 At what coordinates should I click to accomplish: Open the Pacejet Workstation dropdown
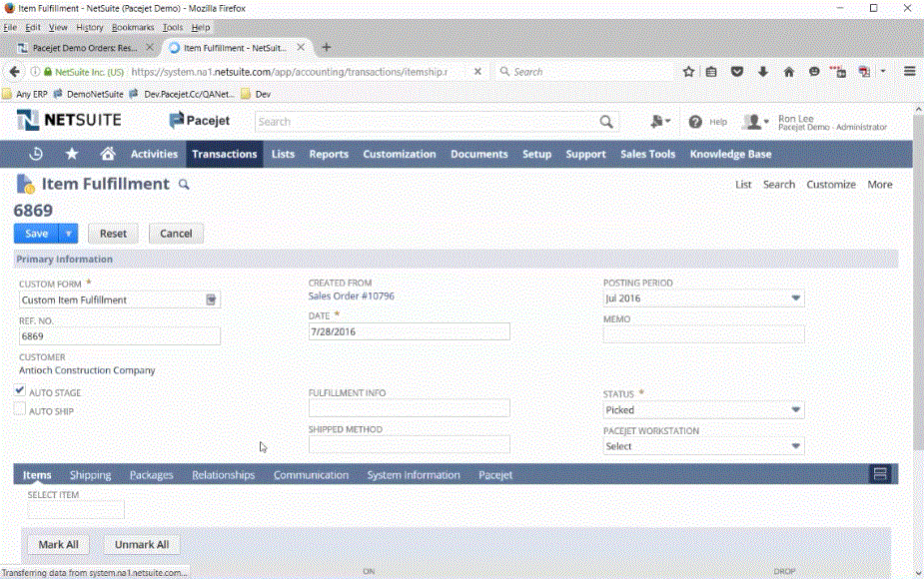tap(795, 446)
